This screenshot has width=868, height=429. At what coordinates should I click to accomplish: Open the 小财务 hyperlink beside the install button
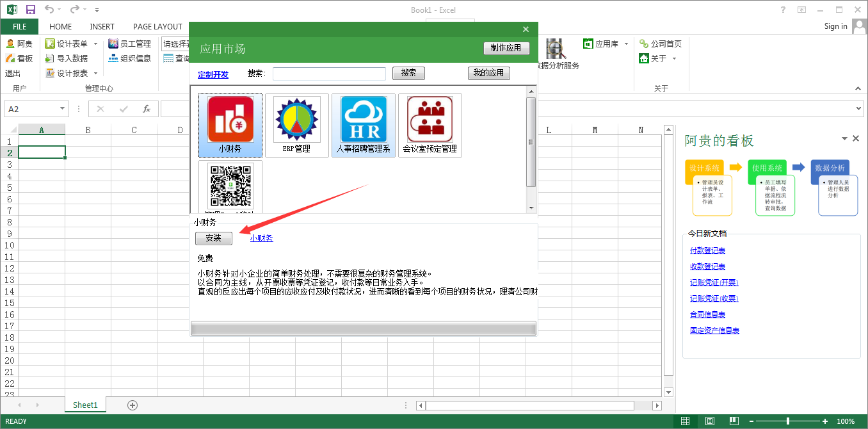[261, 238]
